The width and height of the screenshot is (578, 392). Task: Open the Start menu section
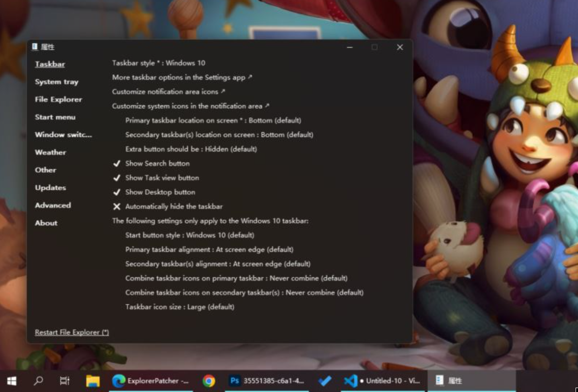coord(55,117)
